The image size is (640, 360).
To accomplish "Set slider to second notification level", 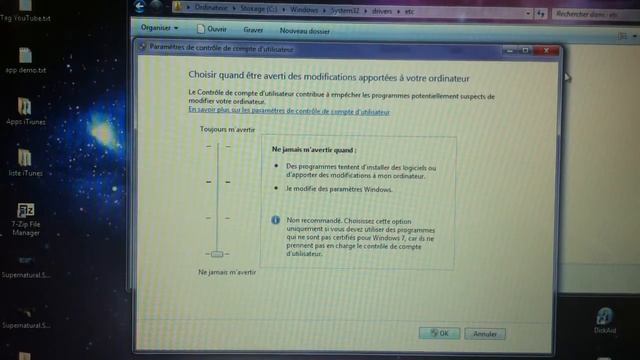I will pos(218,182).
